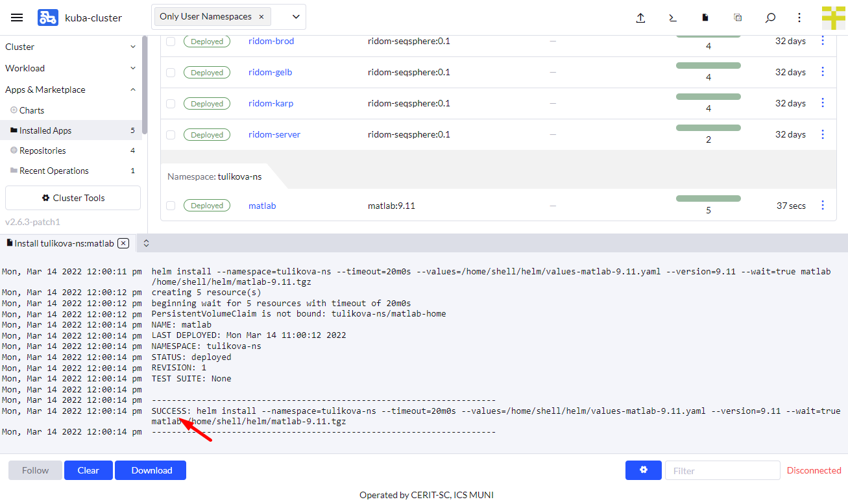Image resolution: width=848 pixels, height=504 pixels.
Task: Copy kubeconfig to clipboard icon
Action: coord(738,18)
